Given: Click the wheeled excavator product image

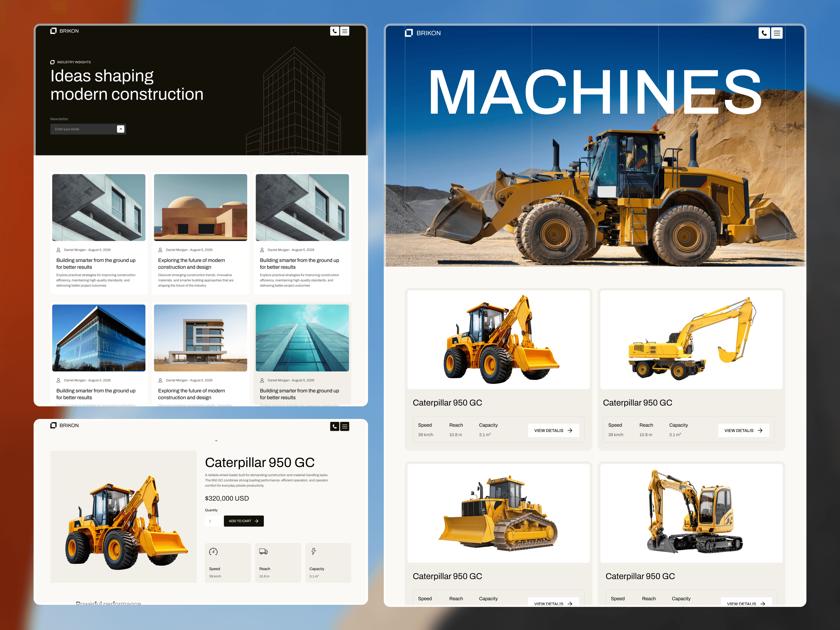Looking at the screenshot, I should click(691, 339).
